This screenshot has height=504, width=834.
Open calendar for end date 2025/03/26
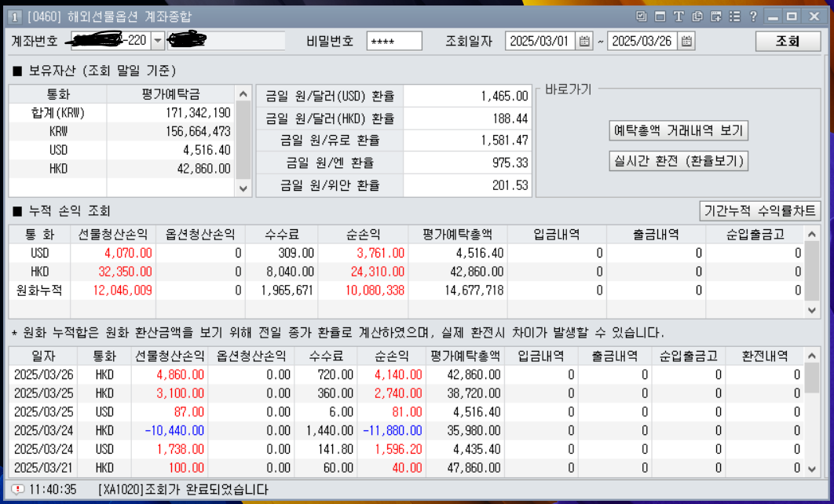(x=686, y=41)
